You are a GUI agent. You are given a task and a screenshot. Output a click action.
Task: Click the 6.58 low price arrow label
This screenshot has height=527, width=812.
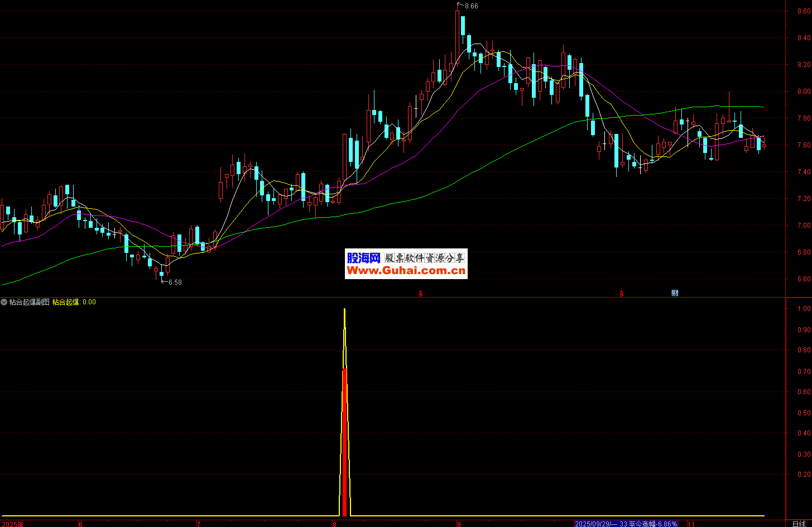(x=173, y=282)
